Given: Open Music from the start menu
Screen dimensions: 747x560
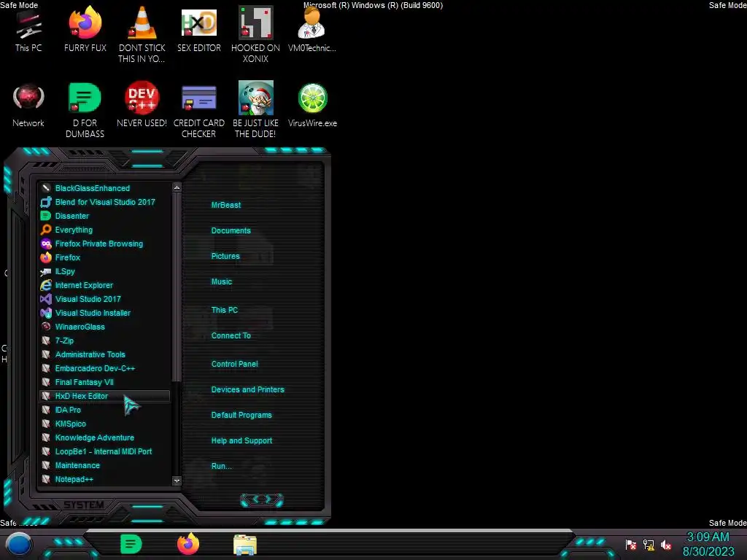Looking at the screenshot, I should (x=222, y=281).
